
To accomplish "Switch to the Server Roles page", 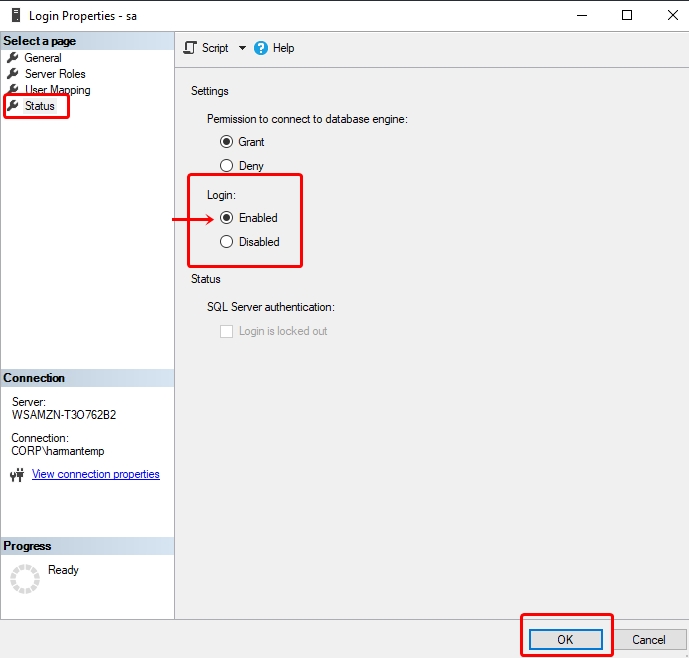I will tap(55, 74).
